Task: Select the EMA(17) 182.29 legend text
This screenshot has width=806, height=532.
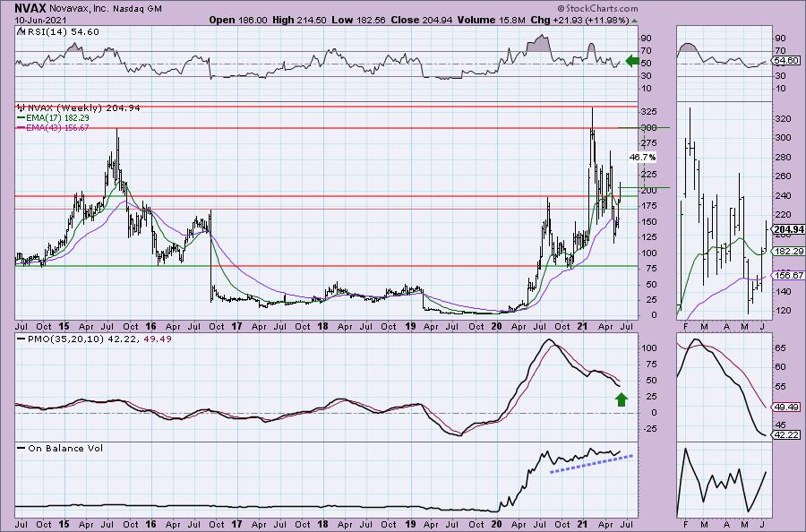Action: coord(57,117)
